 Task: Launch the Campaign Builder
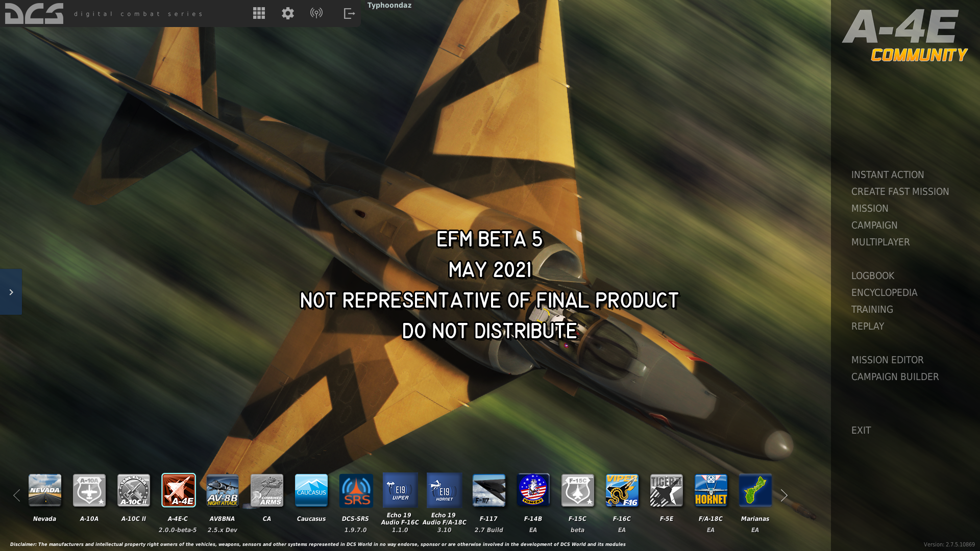point(895,377)
